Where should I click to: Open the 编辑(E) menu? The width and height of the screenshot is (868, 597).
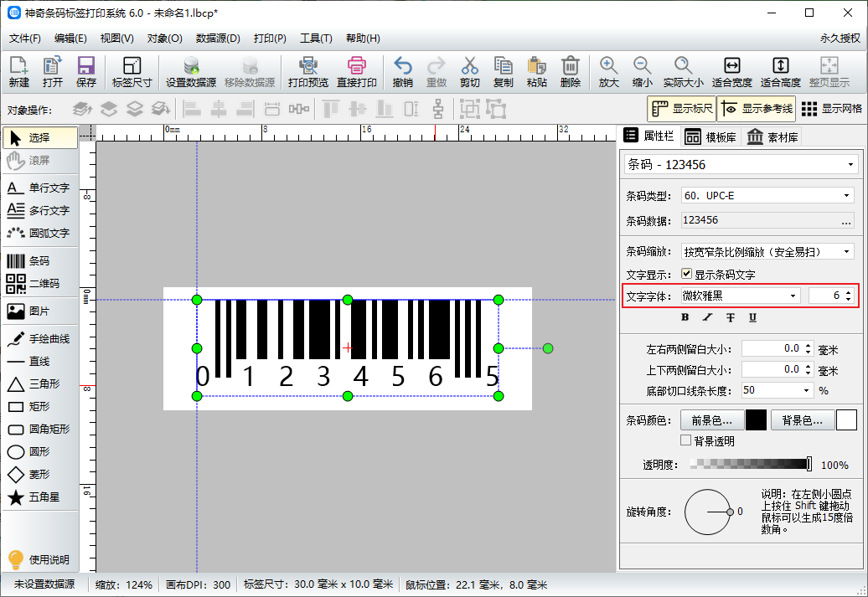point(70,39)
